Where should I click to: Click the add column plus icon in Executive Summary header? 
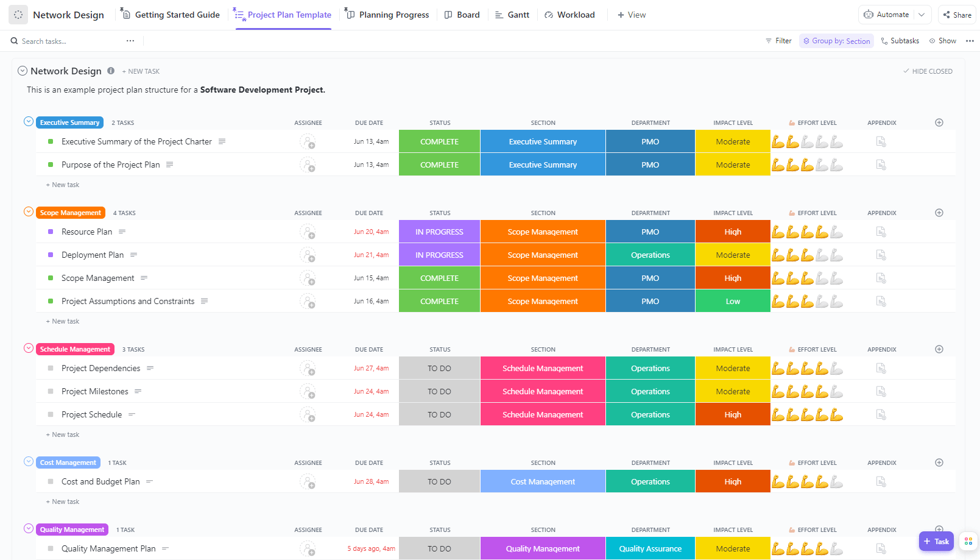point(939,122)
